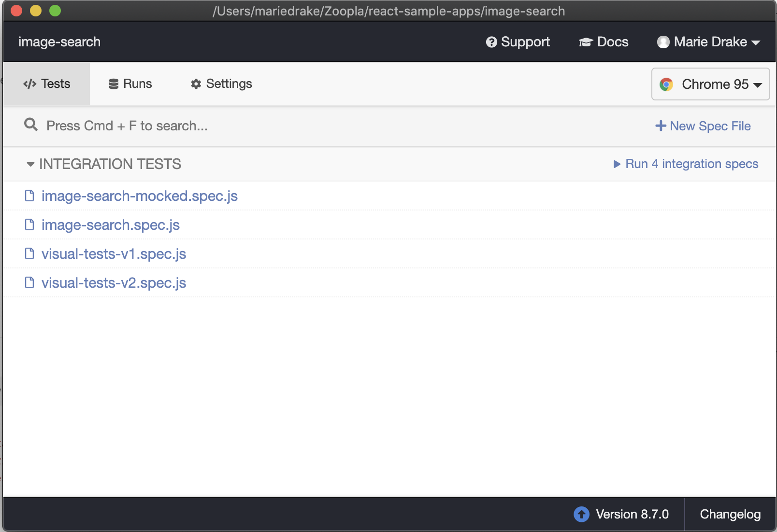
Task: Click the file icon beside image-search.spec.js
Action: (x=29, y=224)
